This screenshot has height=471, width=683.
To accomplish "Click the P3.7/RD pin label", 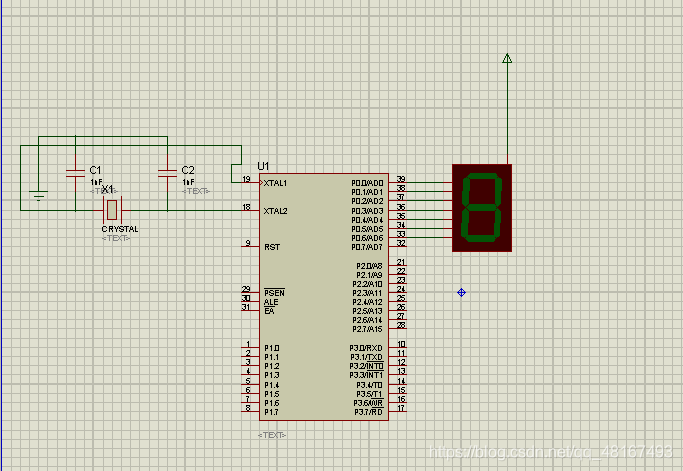I will [x=369, y=412].
